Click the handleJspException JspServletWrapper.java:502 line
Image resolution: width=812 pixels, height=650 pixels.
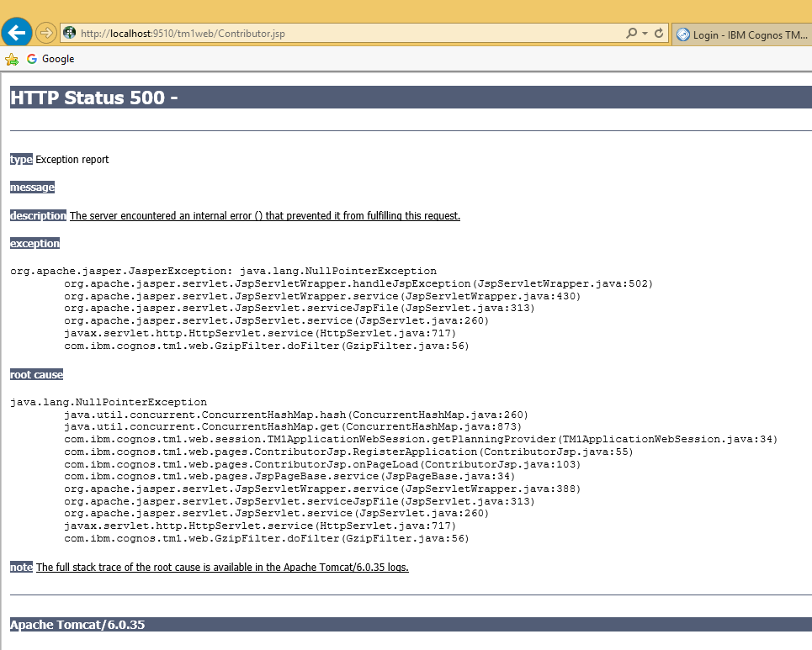pos(358,283)
